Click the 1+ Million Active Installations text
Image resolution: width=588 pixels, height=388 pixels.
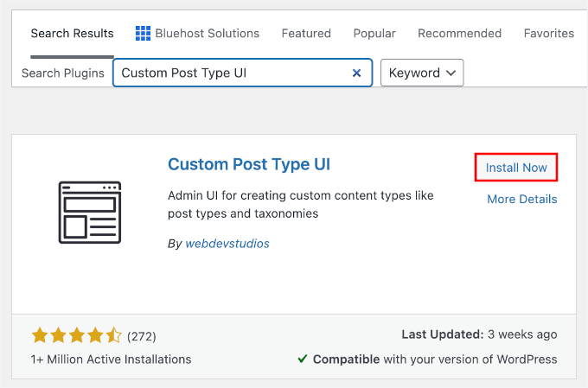[111, 359]
